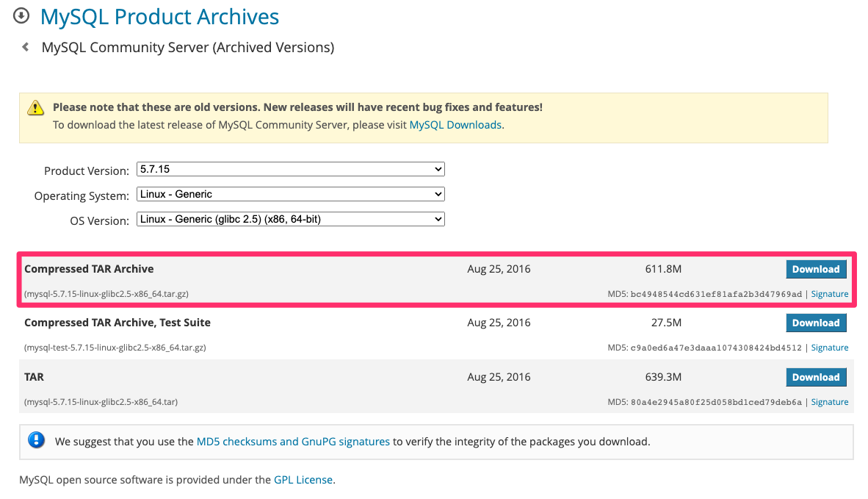The width and height of the screenshot is (868, 499).
Task: Click the download circle icon beside page title
Action: click(x=21, y=15)
